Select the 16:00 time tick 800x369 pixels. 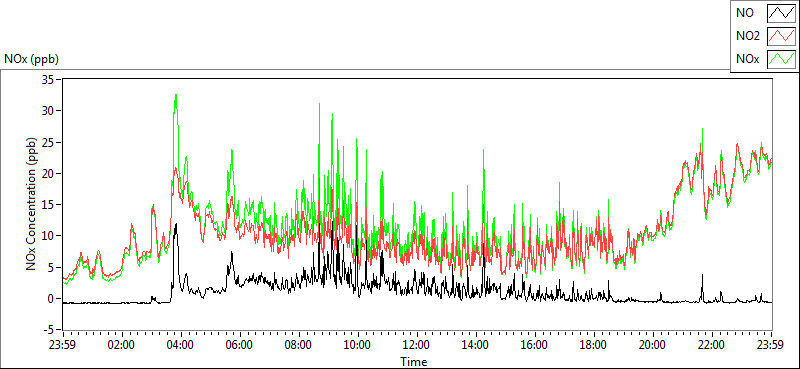pos(535,345)
